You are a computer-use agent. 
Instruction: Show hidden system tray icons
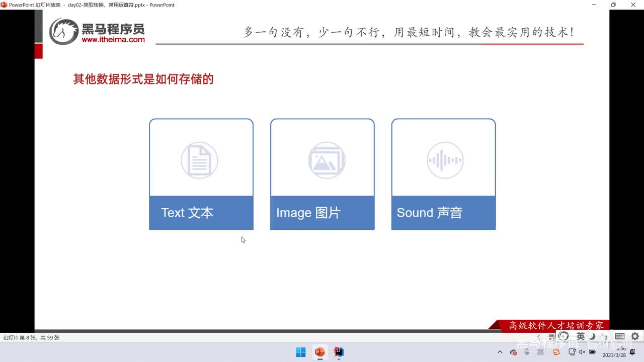coord(500,352)
